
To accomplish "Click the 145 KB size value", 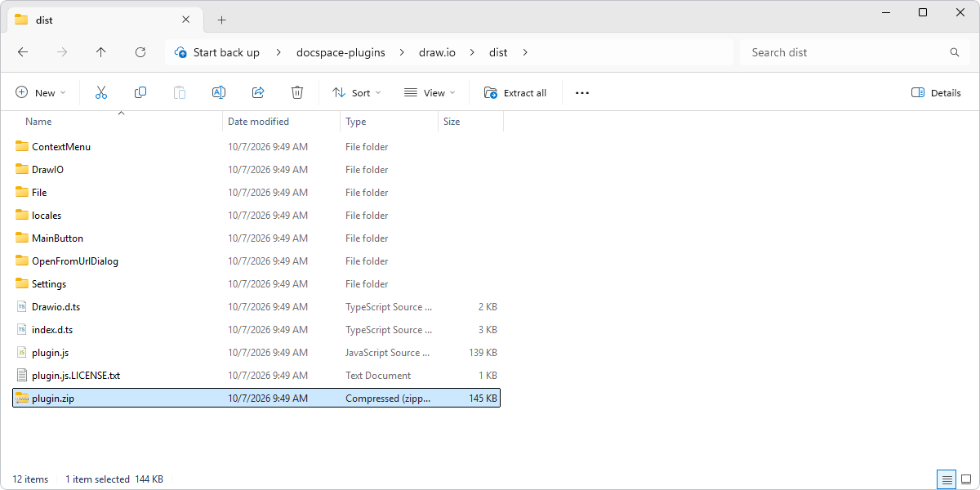I will 481,399.
